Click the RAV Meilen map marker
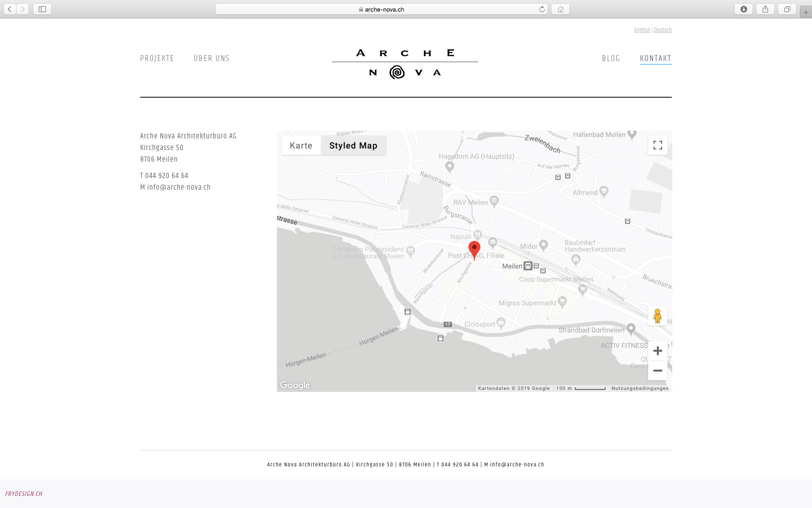Viewport: 812px width, 508px height. [494, 200]
